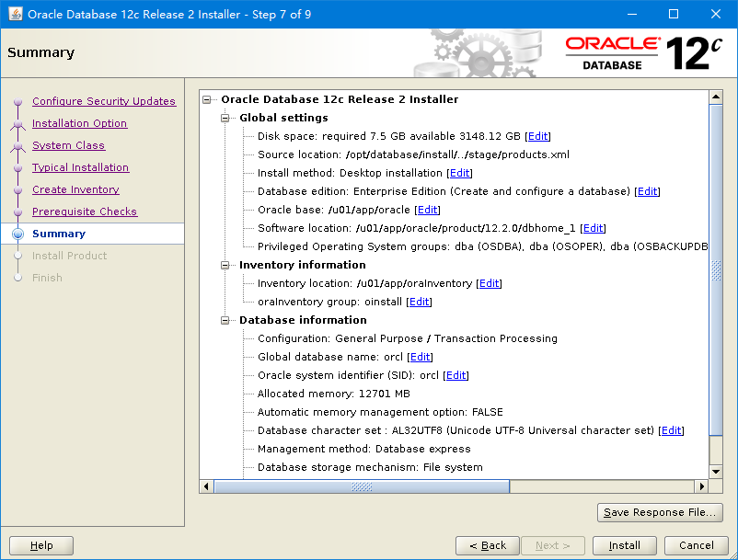Click the Summary step bullet icon
This screenshot has height=560, width=738.
click(x=17, y=234)
